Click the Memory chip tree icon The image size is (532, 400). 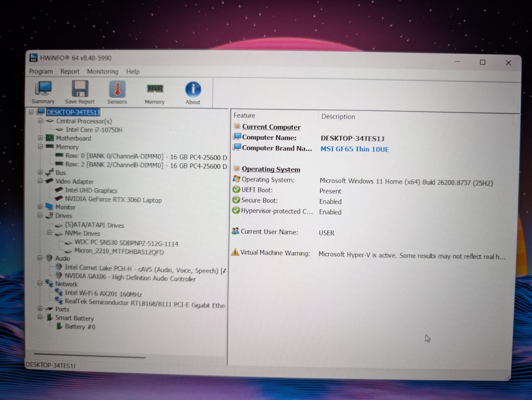pyautogui.click(x=50, y=146)
